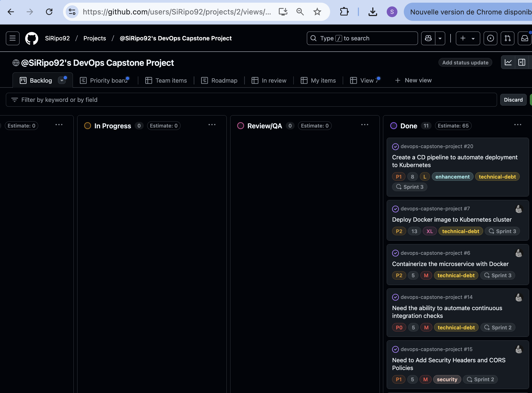Open the Create new plus menu
The height and width of the screenshot is (393, 532).
pyautogui.click(x=468, y=38)
